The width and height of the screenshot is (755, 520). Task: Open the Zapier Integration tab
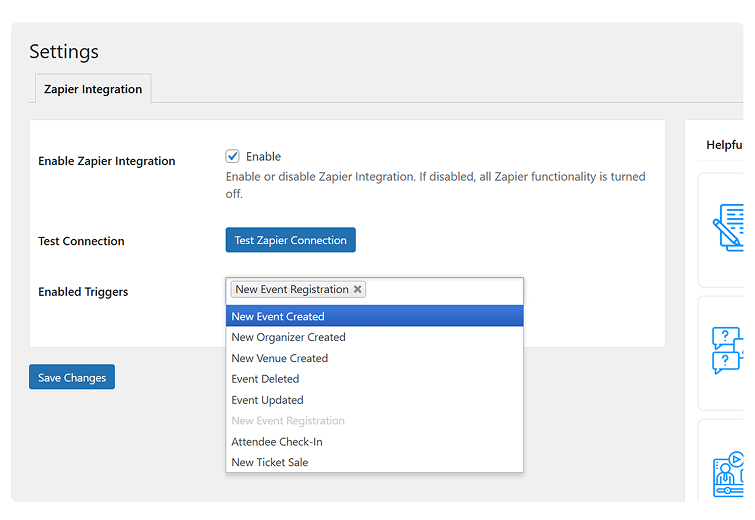[x=93, y=89]
